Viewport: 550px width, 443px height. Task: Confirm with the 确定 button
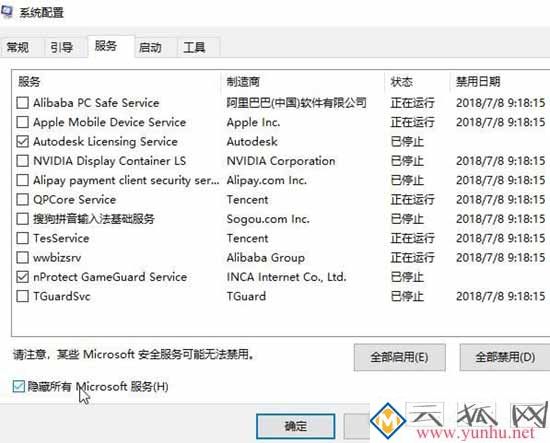click(x=296, y=426)
